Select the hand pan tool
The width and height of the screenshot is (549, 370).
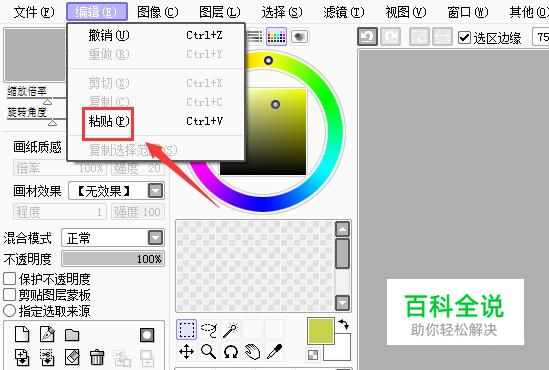252,351
